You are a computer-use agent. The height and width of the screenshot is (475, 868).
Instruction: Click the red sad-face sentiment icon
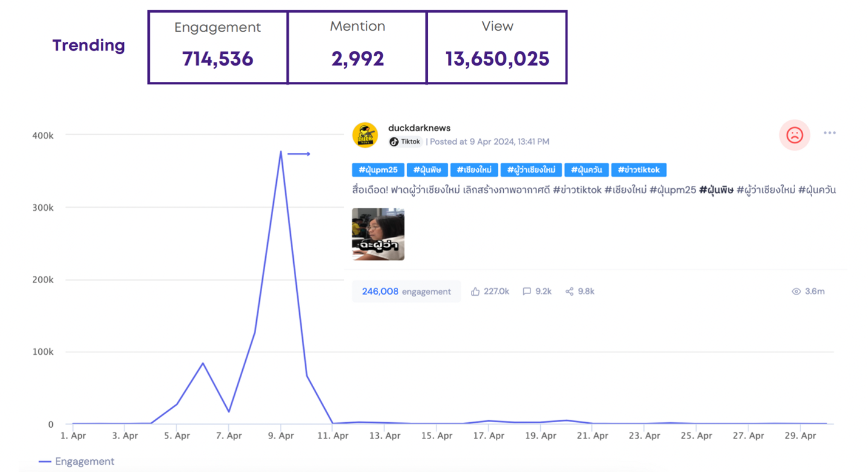click(x=794, y=135)
